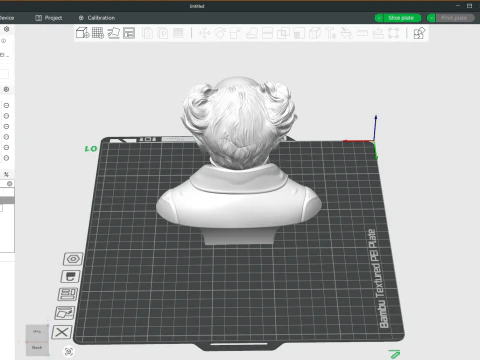Open the Supports painting tool
Screen dimensions: 480x360
(299, 33)
